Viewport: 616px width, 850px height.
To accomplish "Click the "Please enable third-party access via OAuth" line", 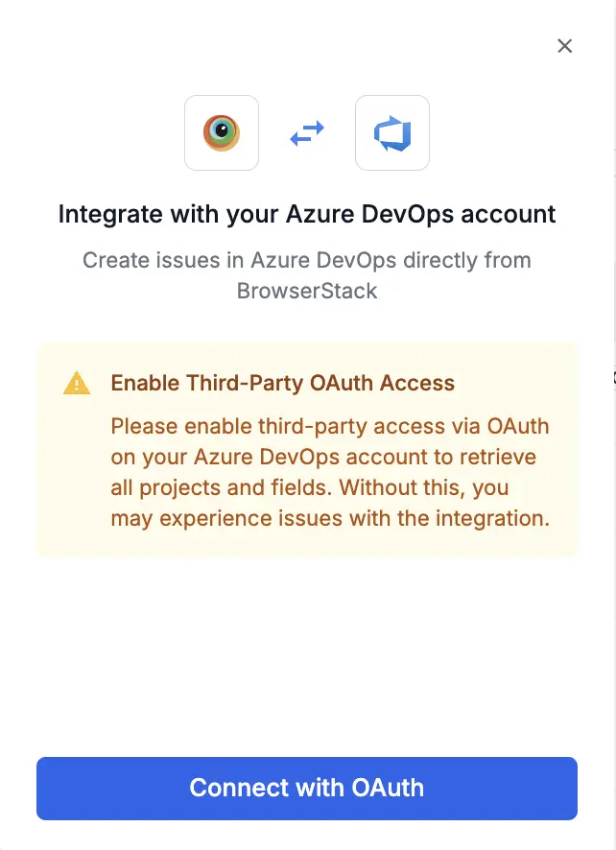I will (x=330, y=426).
